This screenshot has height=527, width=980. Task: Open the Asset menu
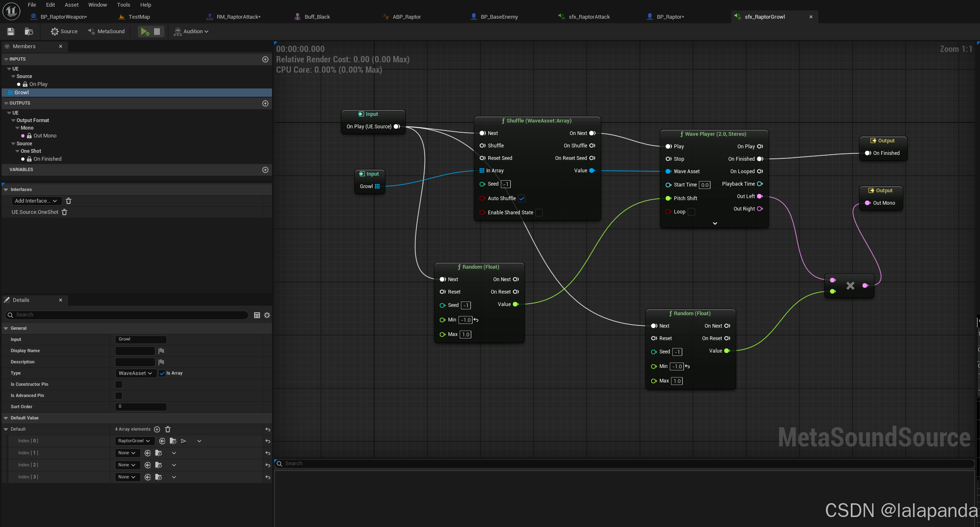[x=71, y=5]
